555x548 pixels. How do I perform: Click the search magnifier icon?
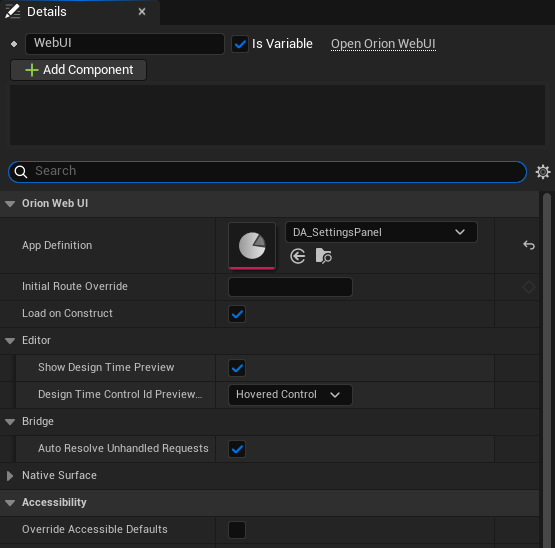click(21, 172)
